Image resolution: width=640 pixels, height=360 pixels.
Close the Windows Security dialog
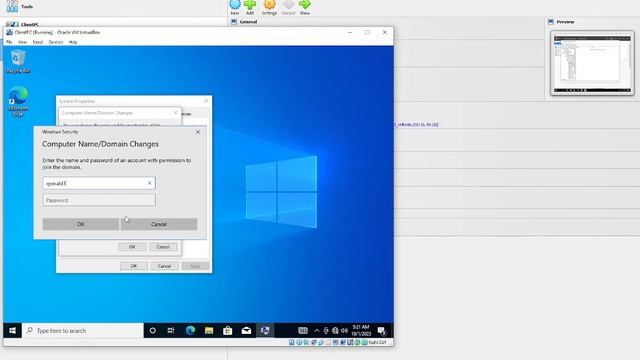(x=198, y=132)
